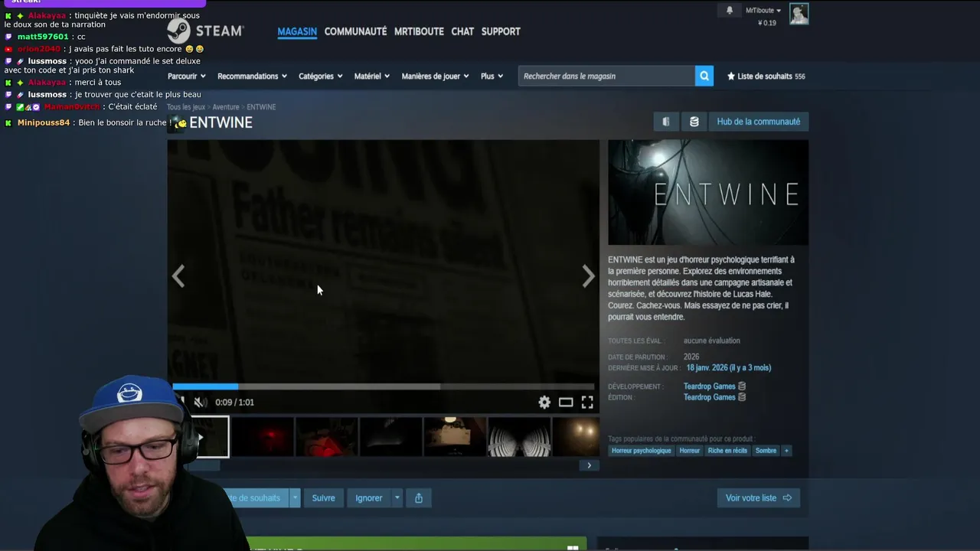The width and height of the screenshot is (980, 551).
Task: Select the Horreur psychologique tag
Action: 641,451
